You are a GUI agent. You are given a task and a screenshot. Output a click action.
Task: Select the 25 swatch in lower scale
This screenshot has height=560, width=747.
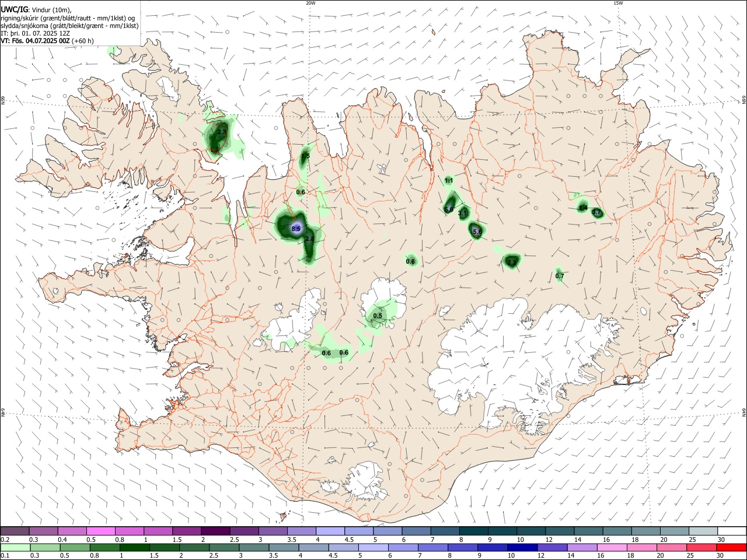pos(703,547)
